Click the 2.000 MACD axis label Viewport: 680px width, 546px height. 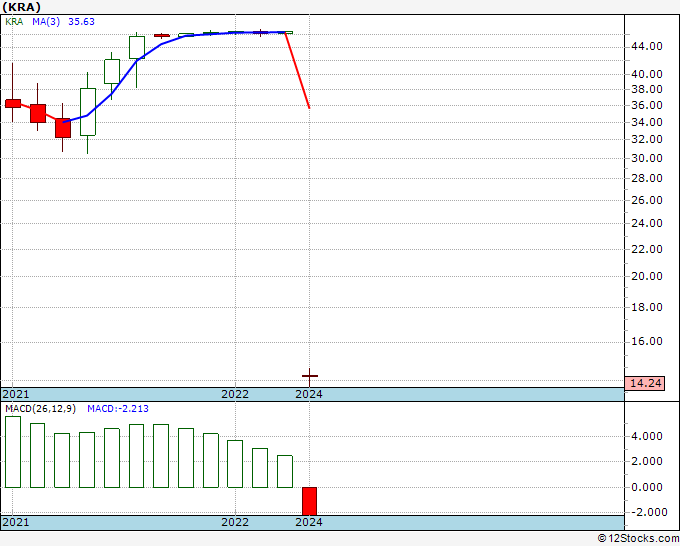647,461
